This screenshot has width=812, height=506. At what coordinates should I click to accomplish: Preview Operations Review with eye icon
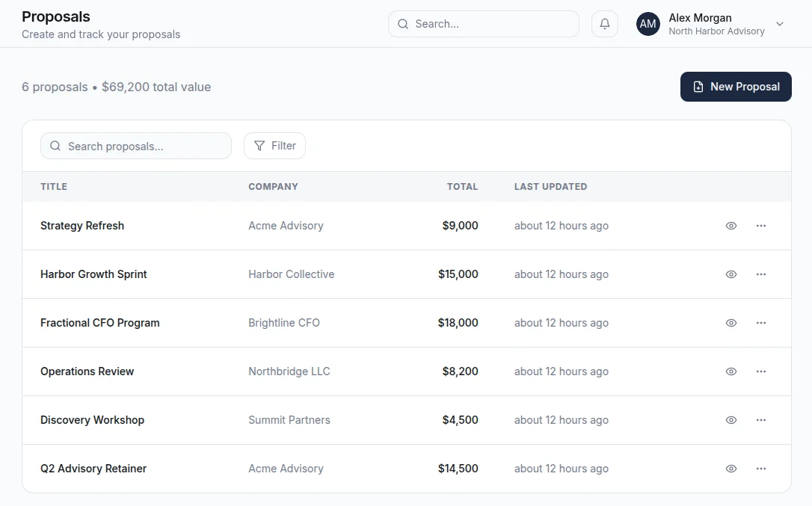[x=731, y=371]
